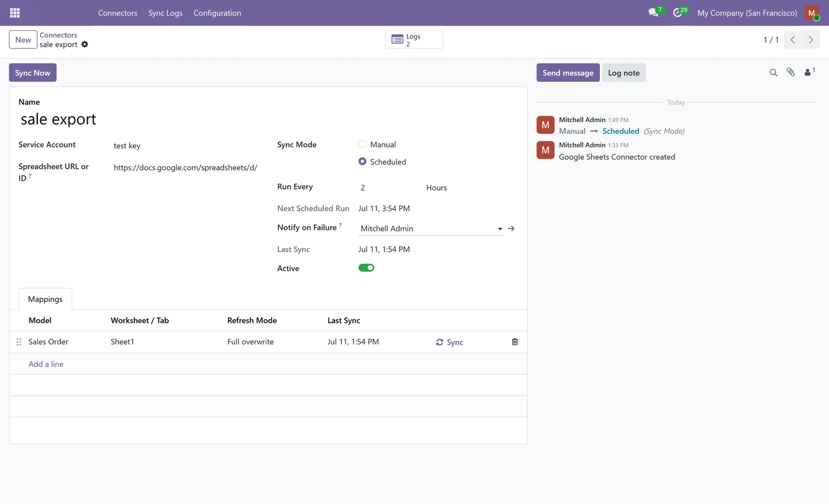Search chatter messages with magnifier icon

point(773,72)
